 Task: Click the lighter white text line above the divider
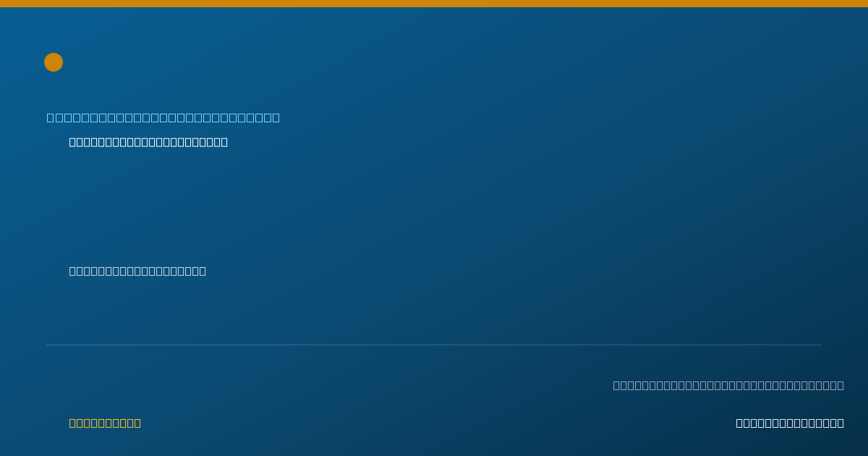click(137, 271)
